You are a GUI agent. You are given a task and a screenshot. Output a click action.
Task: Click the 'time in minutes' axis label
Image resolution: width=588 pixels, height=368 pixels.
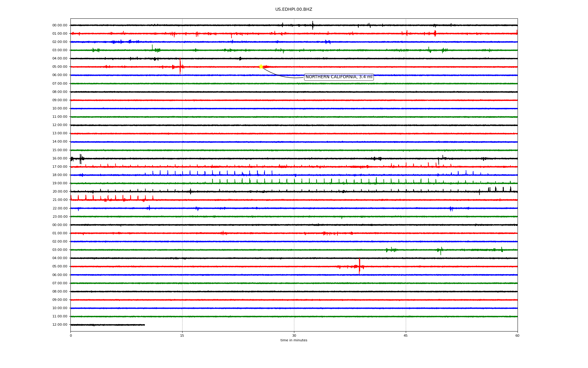(x=294, y=340)
